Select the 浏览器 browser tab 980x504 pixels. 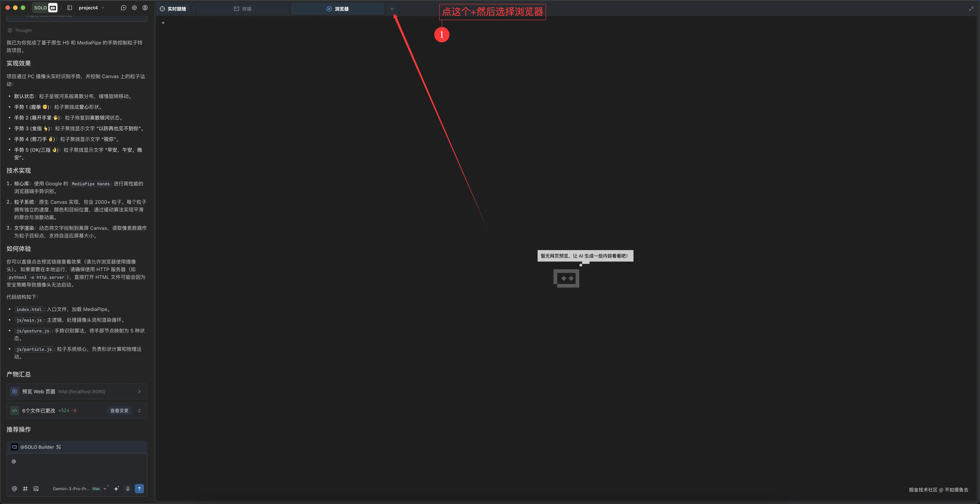337,9
